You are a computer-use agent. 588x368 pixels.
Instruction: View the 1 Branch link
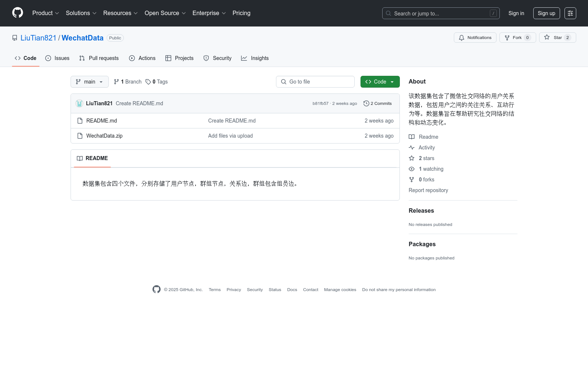click(x=128, y=82)
